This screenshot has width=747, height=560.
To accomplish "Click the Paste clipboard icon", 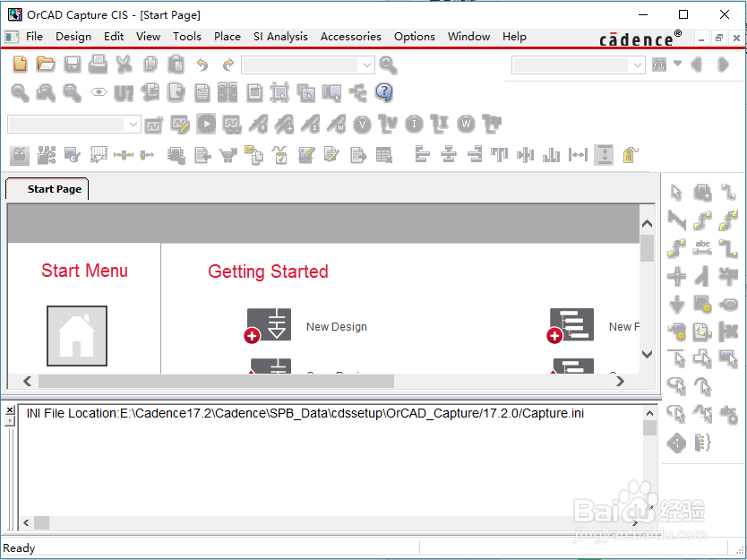I will pos(176,64).
